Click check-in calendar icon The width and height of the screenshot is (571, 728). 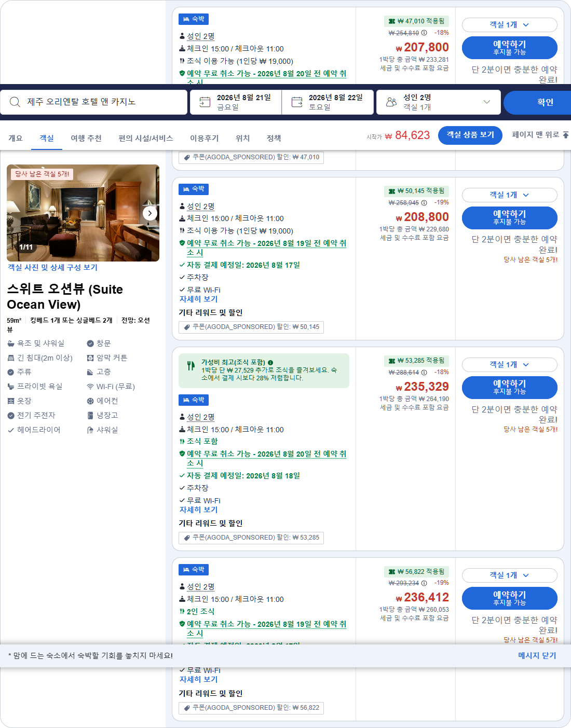(x=205, y=102)
